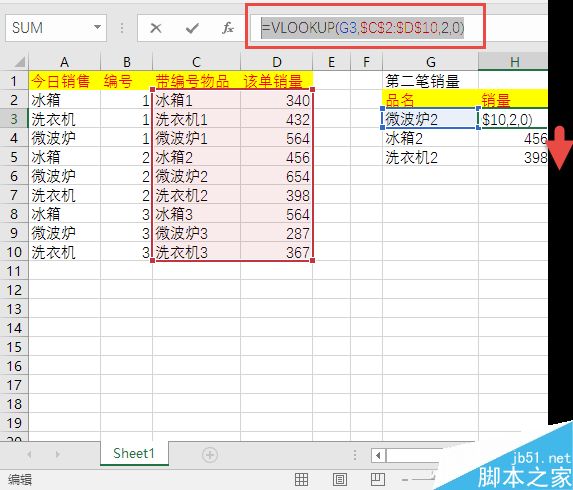The image size is (573, 490).
Task: Click in the formula bar VLOOKUP text
Action: (x=363, y=27)
